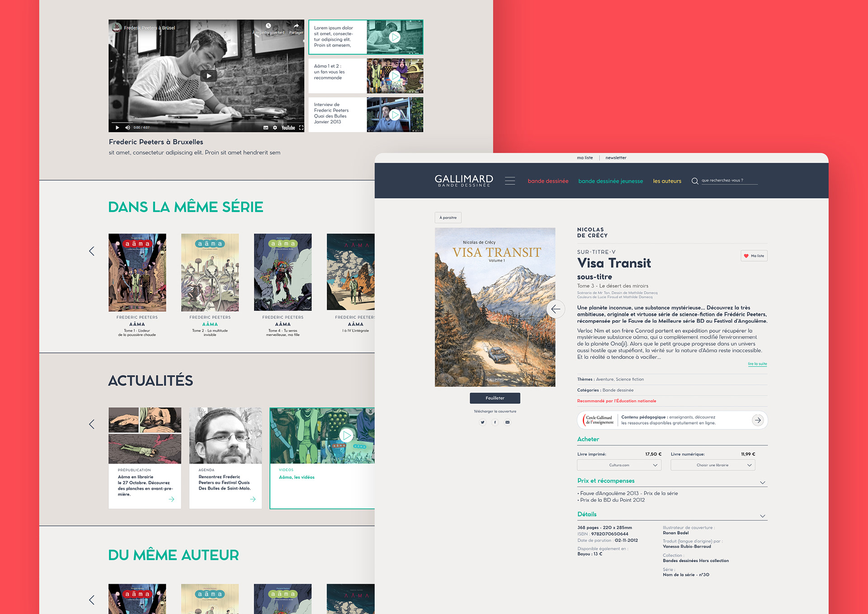Click the Feuilleter button

495,398
